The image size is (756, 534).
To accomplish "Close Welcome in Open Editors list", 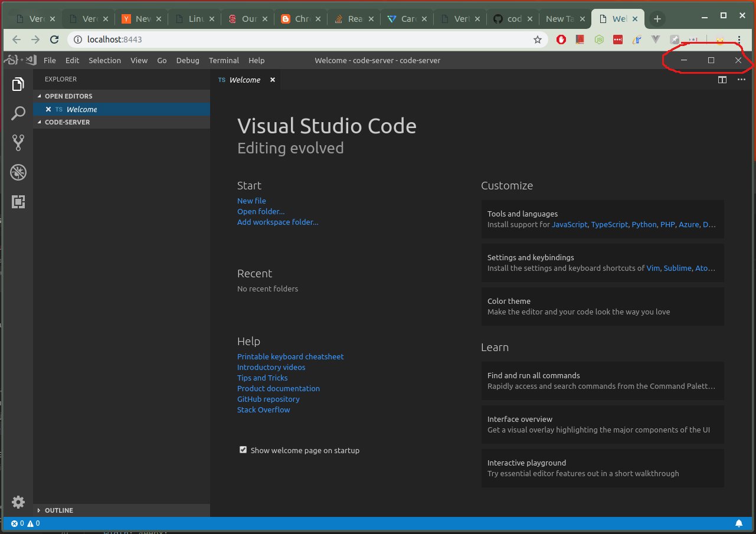I will (48, 109).
